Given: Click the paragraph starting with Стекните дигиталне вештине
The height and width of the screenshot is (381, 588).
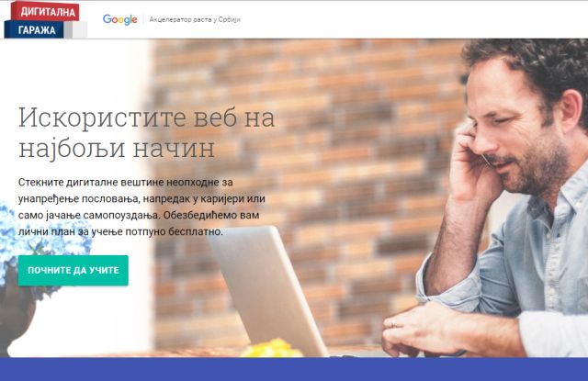Looking at the screenshot, I should coord(141,207).
